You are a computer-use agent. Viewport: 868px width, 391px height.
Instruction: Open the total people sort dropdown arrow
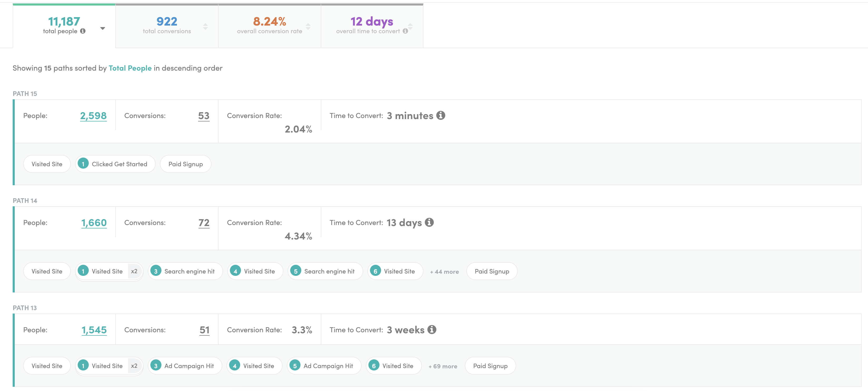103,28
